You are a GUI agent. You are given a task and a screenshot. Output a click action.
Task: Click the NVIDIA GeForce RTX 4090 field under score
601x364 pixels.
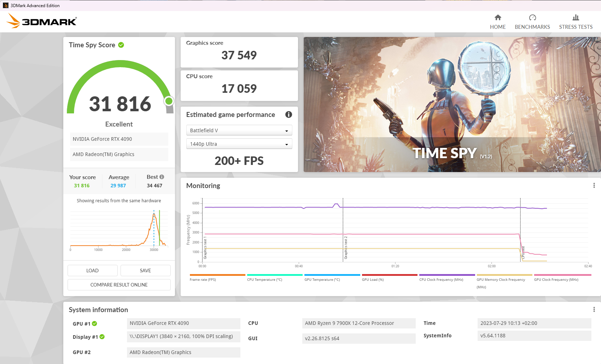(x=119, y=139)
